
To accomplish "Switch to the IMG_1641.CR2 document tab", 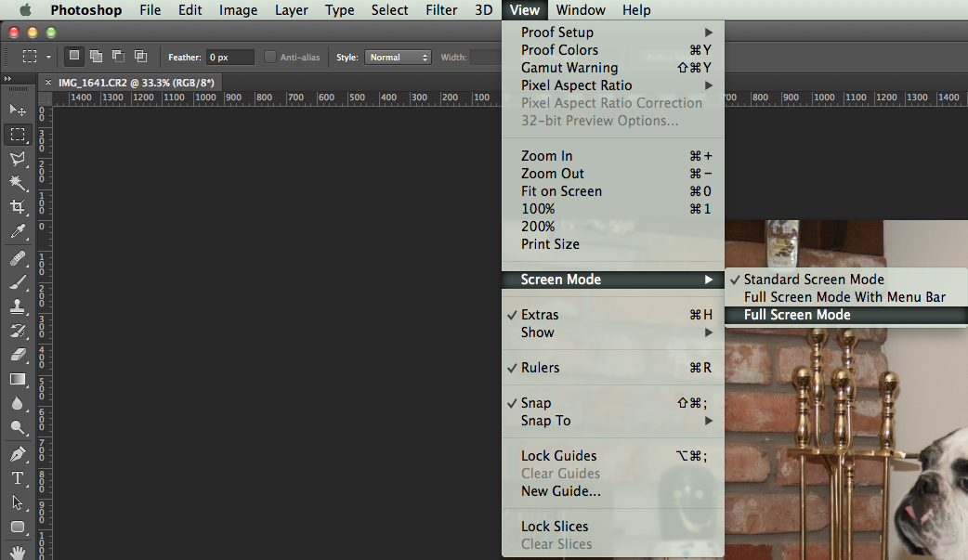I will click(x=136, y=82).
